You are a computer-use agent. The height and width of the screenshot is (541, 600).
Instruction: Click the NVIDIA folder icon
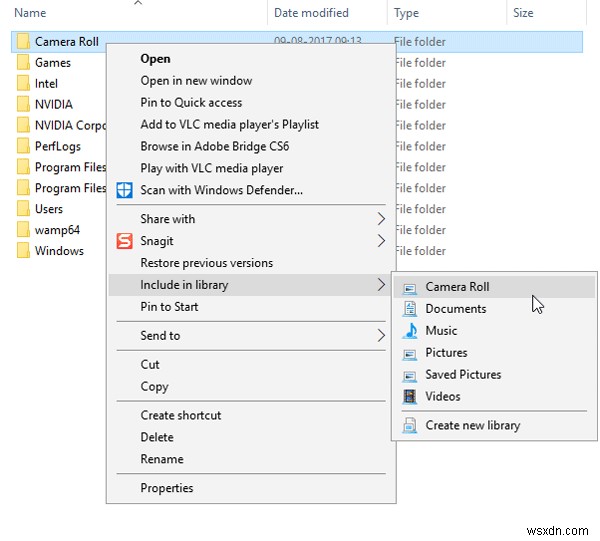click(23, 104)
